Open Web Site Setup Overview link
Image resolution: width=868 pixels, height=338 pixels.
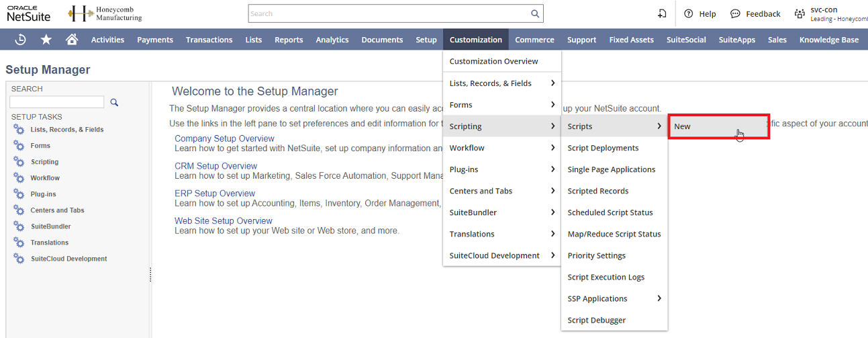click(224, 220)
